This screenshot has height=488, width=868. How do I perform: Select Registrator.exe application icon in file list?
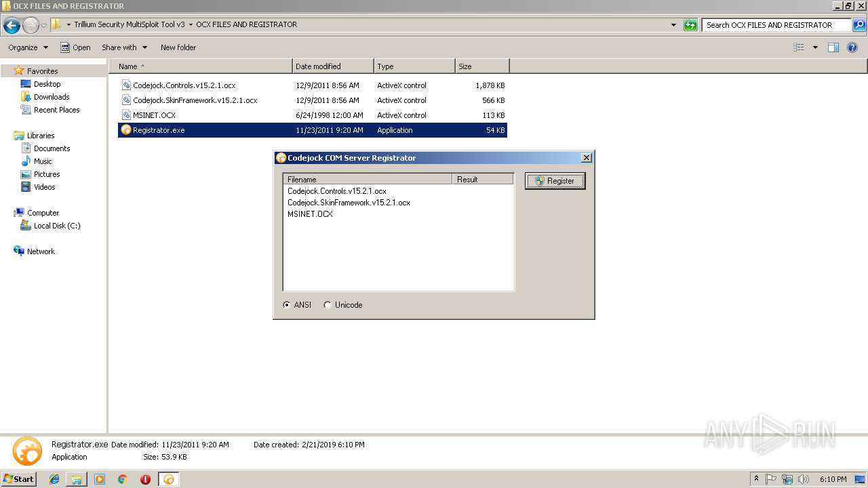click(125, 130)
